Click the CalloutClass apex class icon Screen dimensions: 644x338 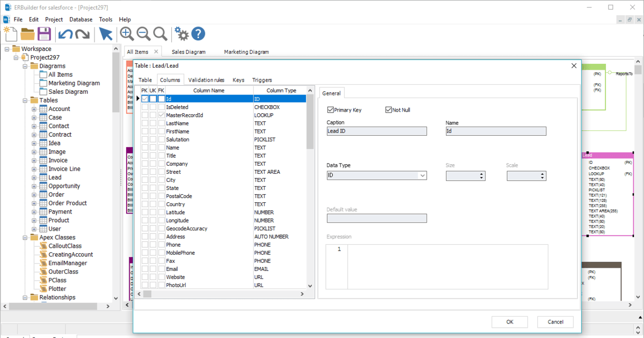43,246
